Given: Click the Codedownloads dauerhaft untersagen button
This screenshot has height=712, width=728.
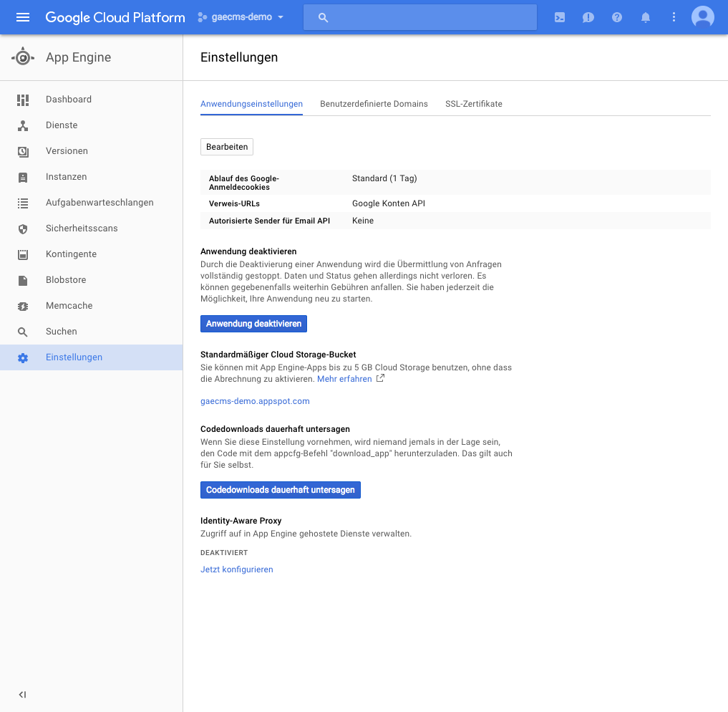Looking at the screenshot, I should pyautogui.click(x=281, y=490).
